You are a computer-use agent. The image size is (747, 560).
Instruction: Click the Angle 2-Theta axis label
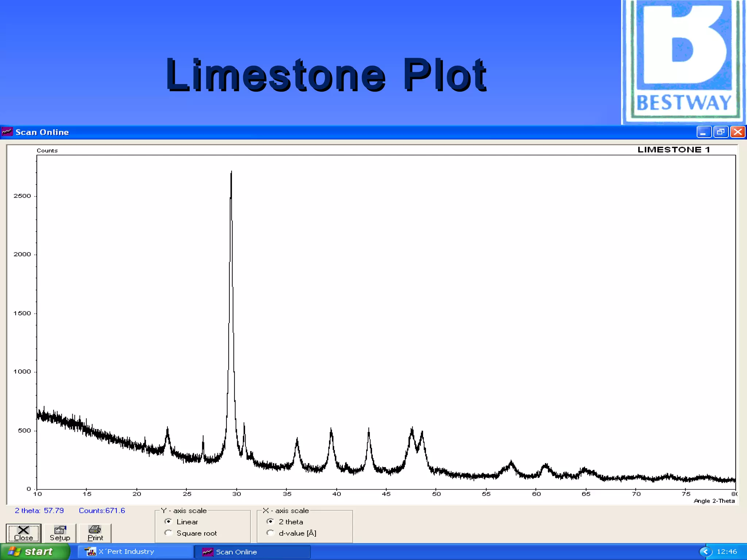coord(714,501)
